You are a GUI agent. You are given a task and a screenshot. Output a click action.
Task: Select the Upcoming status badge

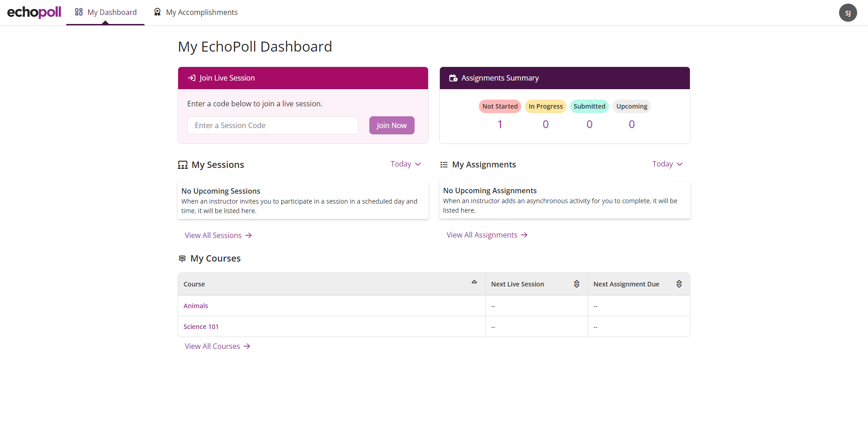click(x=632, y=106)
